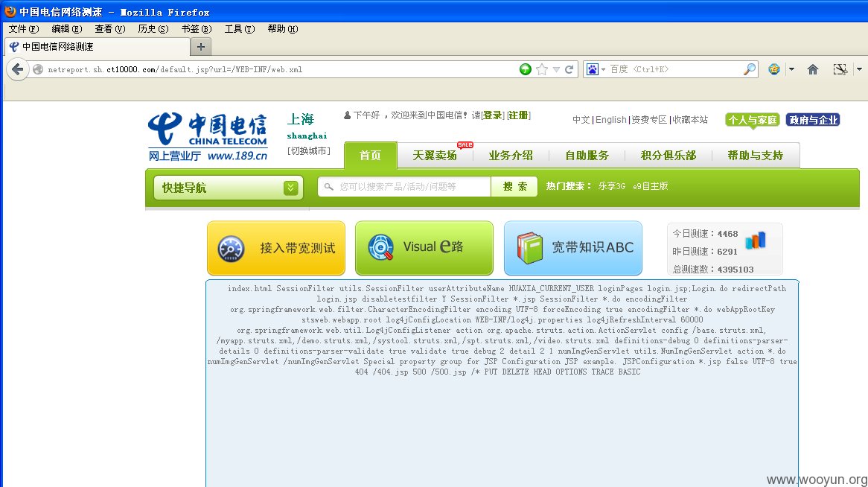Click the China Telecom logo
Image resolution: width=868 pixels, height=487 pixels.
[208, 137]
